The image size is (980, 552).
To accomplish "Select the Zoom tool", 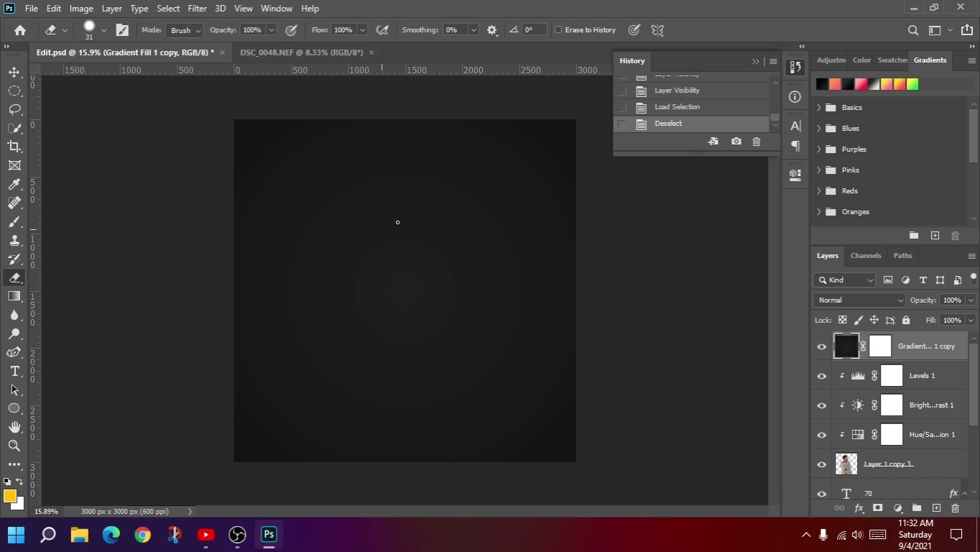I will point(14,446).
